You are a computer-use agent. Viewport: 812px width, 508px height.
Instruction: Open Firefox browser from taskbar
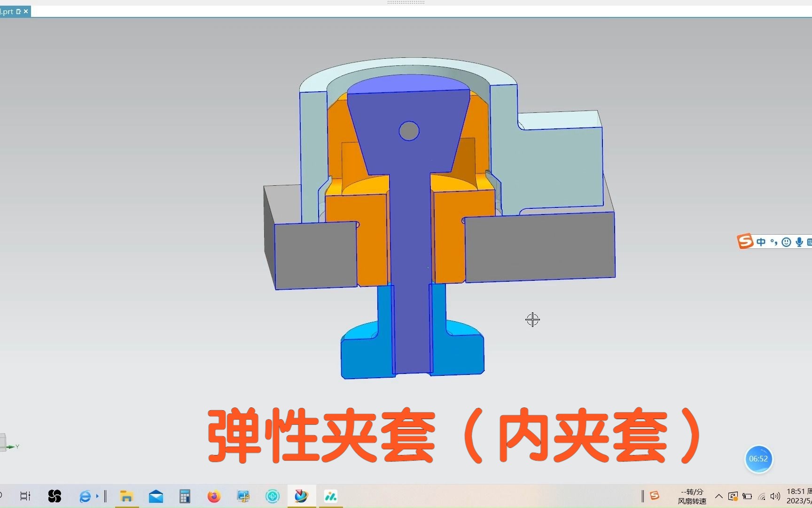pyautogui.click(x=214, y=496)
